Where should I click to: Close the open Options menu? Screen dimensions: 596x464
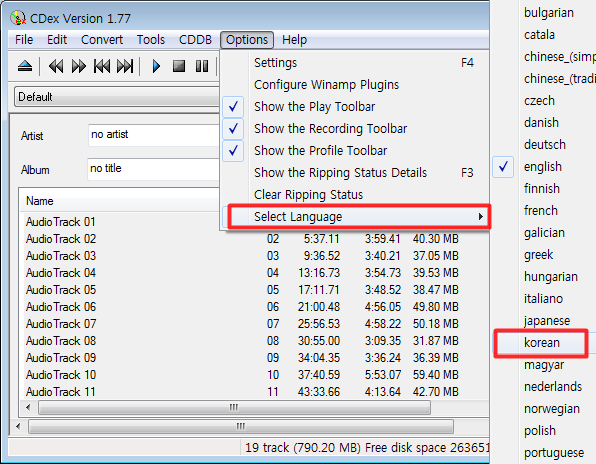[247, 40]
